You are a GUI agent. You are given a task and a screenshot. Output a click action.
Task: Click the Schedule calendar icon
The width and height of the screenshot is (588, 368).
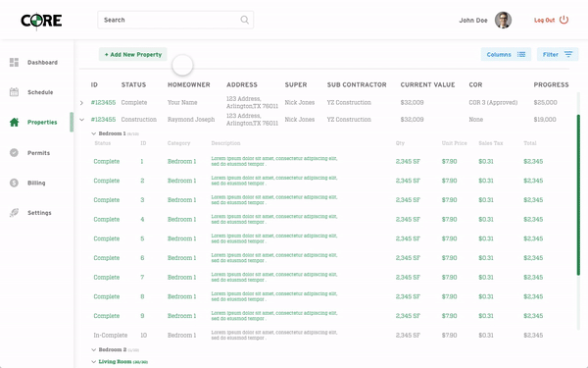pos(14,92)
